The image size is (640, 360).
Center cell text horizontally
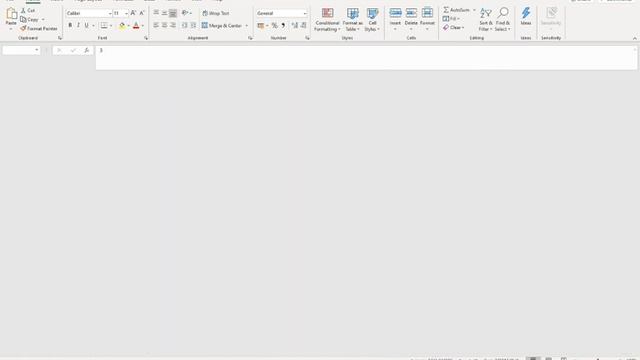click(164, 25)
